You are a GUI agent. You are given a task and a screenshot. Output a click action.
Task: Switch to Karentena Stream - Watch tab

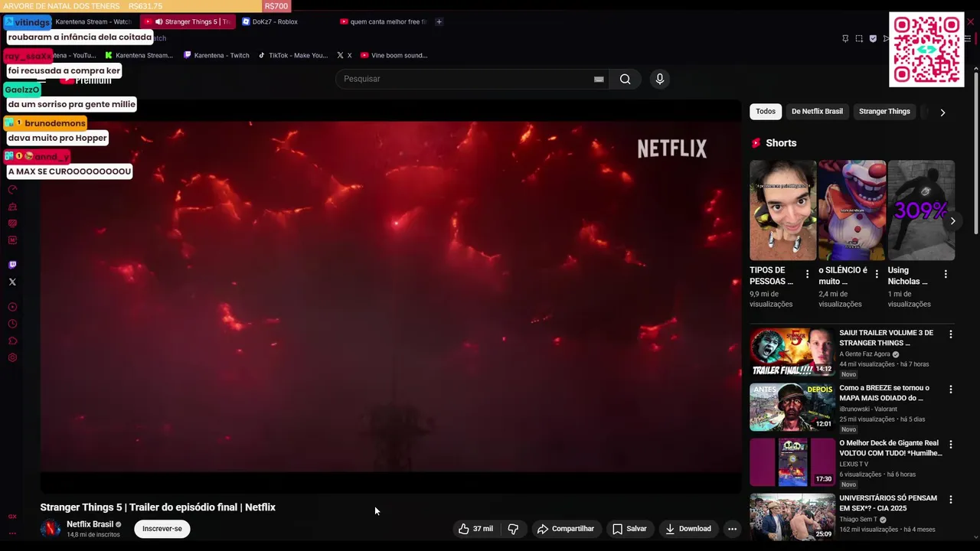point(93,21)
